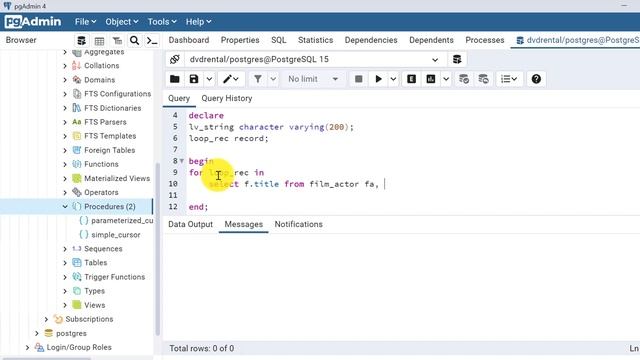Expand the Subscriptions node arrow
This screenshot has width=640, height=360.
click(x=46, y=319)
